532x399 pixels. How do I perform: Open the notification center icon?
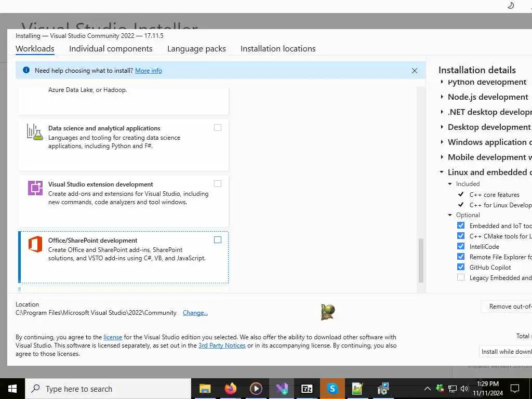coord(515,389)
